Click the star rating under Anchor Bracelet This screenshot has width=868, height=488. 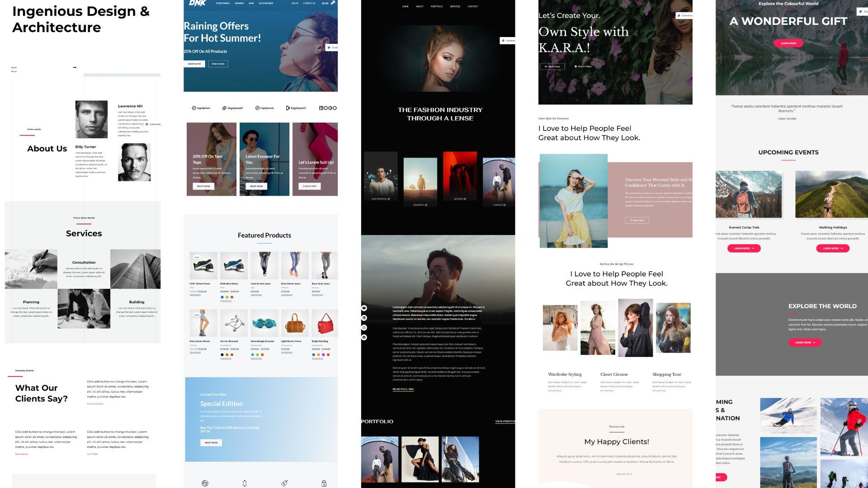[226, 358]
